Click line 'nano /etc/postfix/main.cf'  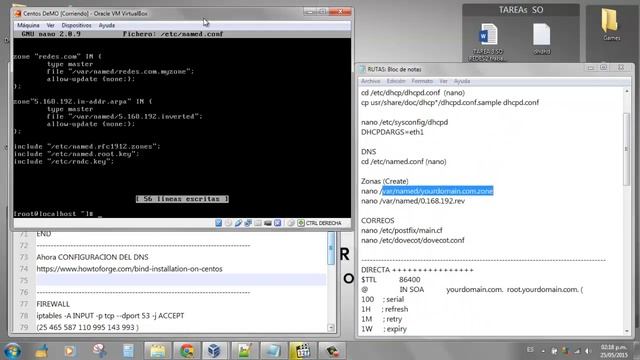[x=402, y=230]
